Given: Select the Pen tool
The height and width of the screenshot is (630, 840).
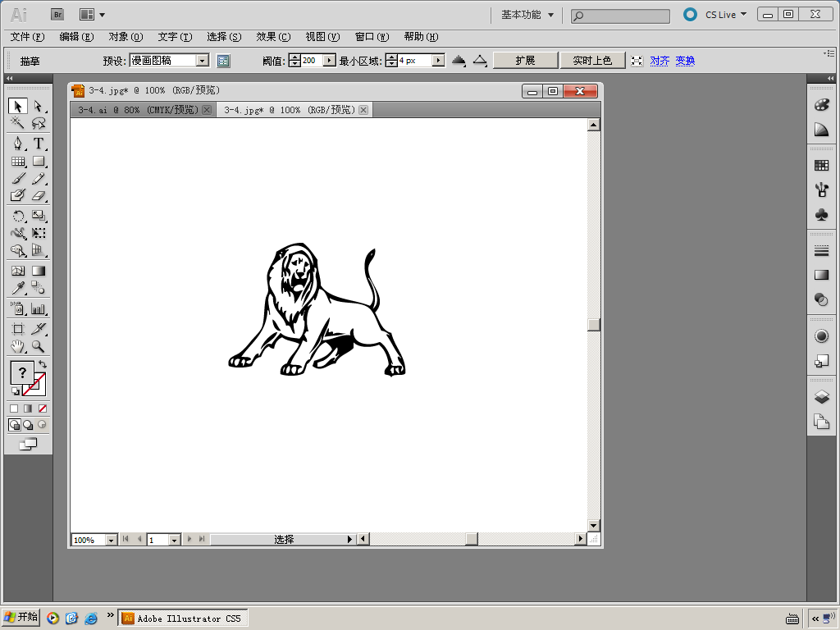Looking at the screenshot, I should coord(17,143).
